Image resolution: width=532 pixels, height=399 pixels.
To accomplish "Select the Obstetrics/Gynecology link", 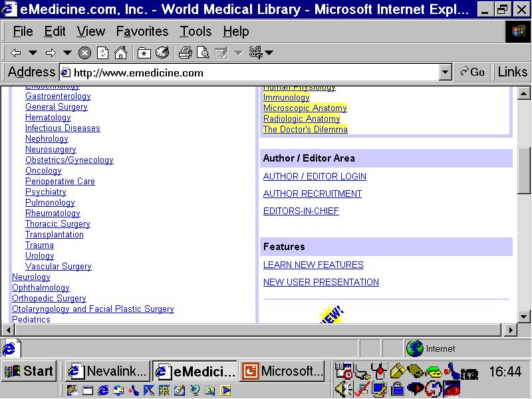I will pyautogui.click(x=70, y=160).
